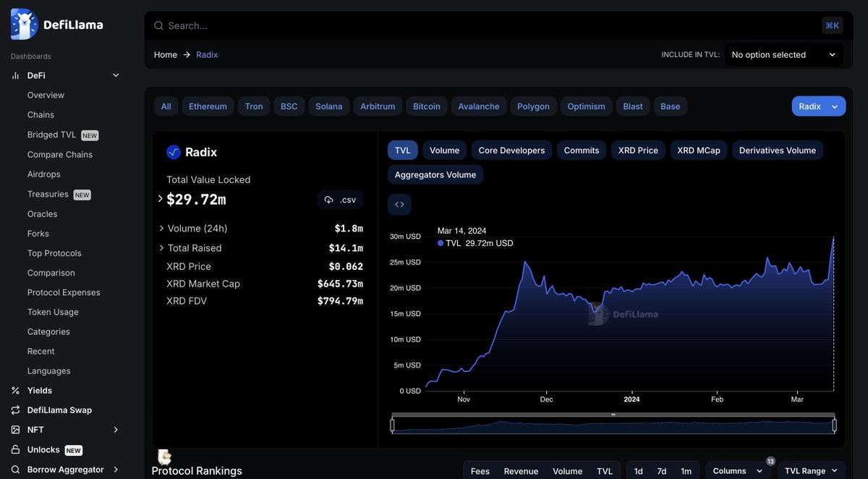868x479 pixels.
Task: Click the Fees rankings filter button
Action: click(480, 471)
